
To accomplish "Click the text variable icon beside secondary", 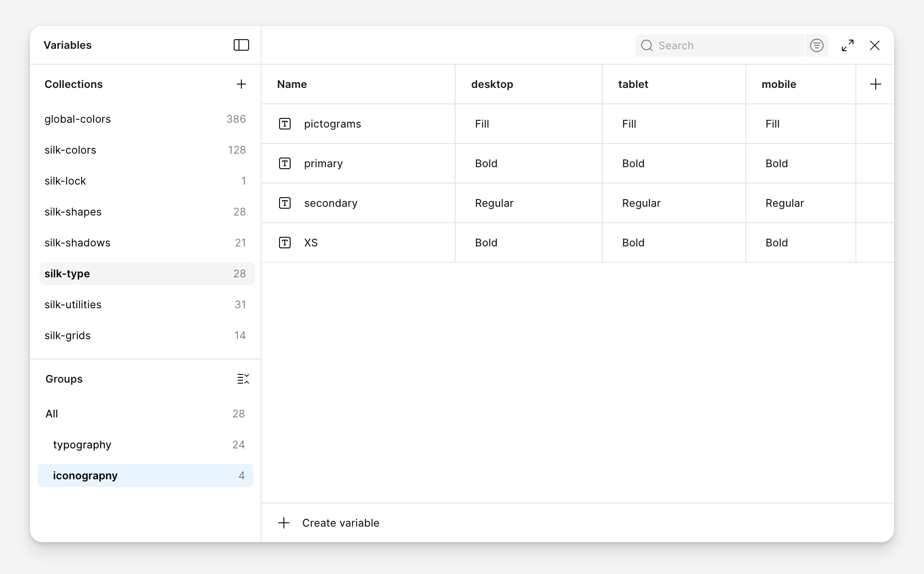I will (285, 203).
